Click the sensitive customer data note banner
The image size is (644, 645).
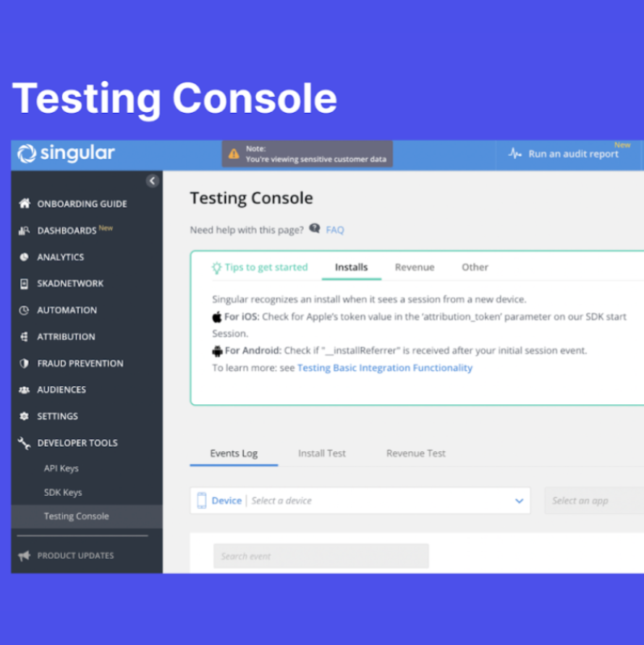308,154
